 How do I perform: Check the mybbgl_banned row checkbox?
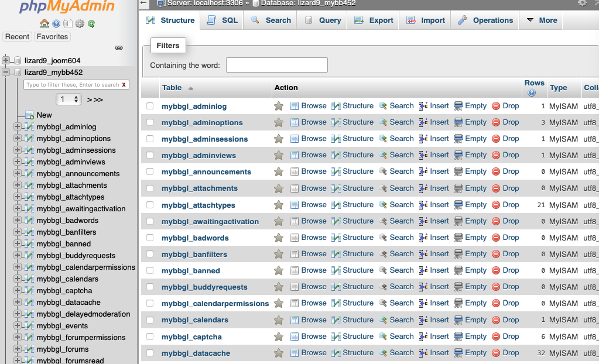[x=150, y=270]
